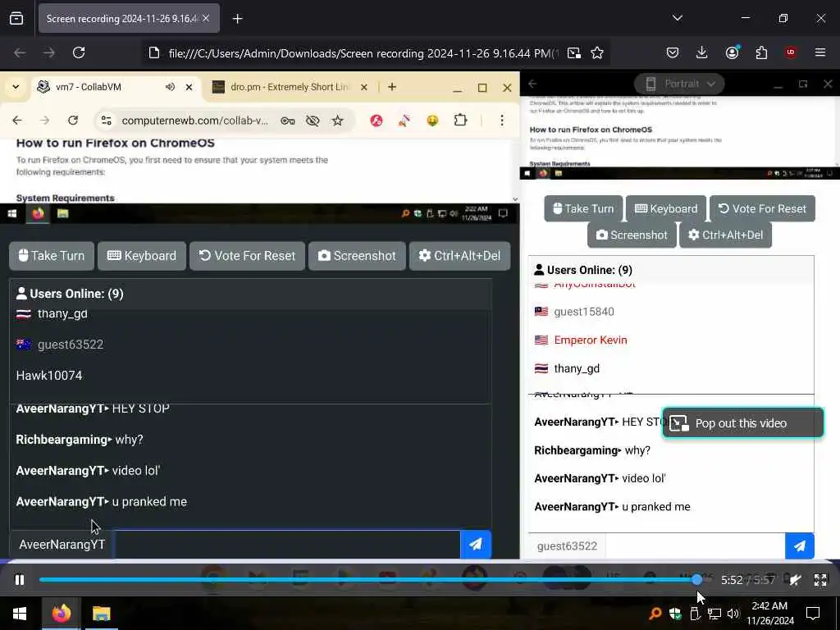Open Firefox hamburger application menu
The image size is (840, 630).
coord(820,52)
